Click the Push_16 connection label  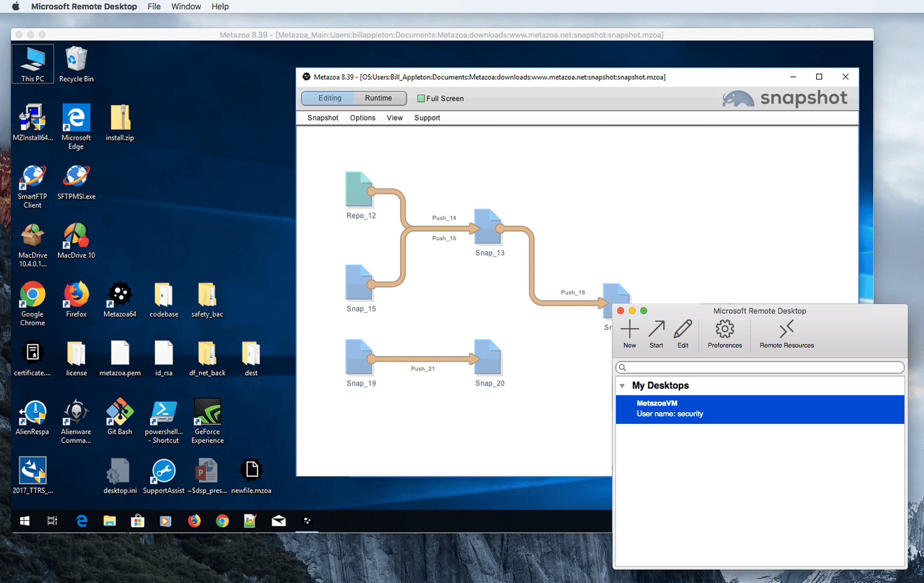tap(444, 238)
